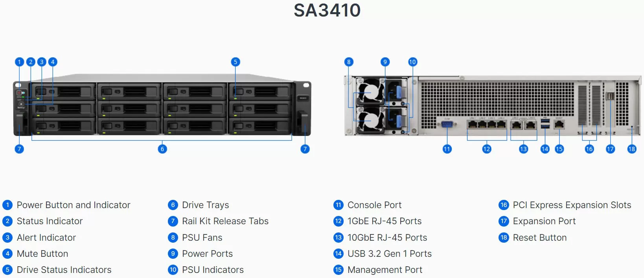Viewport: 644px width, 278px height.
Task: Click the 'Drive Trays' legend label
Action: coord(205,205)
